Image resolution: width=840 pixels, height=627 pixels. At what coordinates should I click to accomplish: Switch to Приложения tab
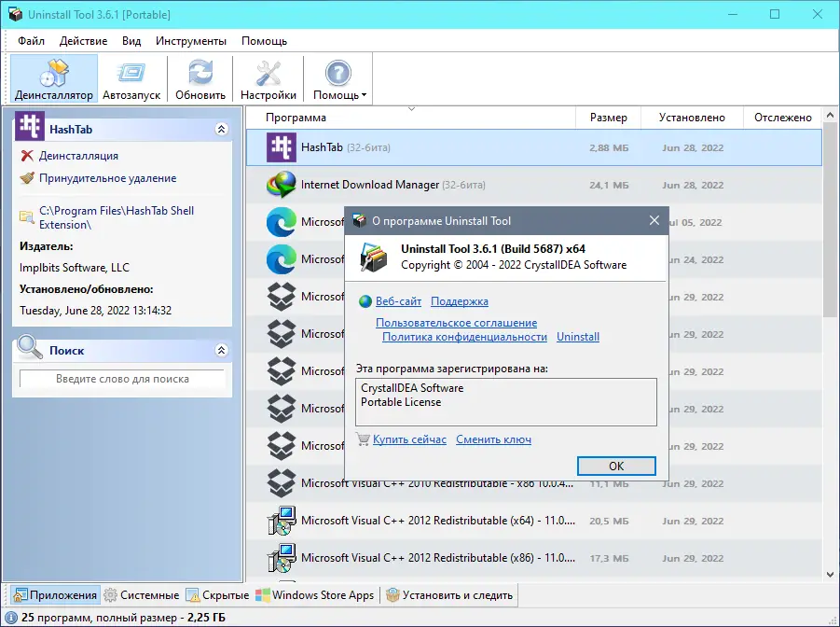56,595
